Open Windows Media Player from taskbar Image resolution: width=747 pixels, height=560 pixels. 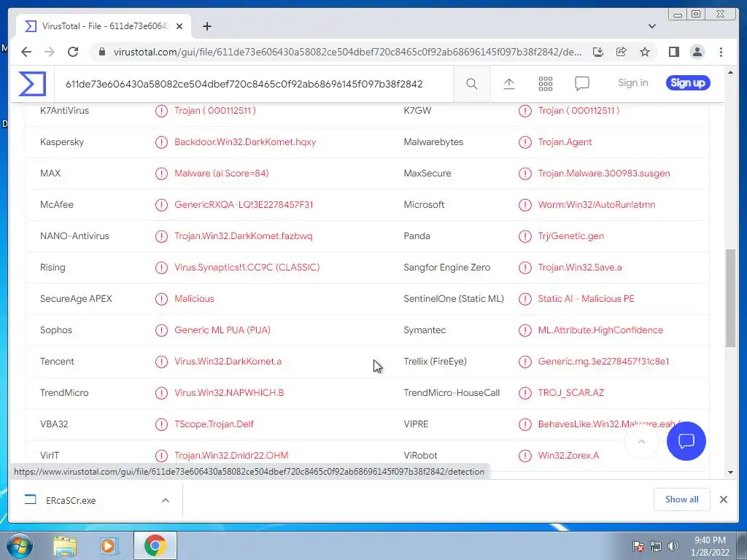point(109,545)
